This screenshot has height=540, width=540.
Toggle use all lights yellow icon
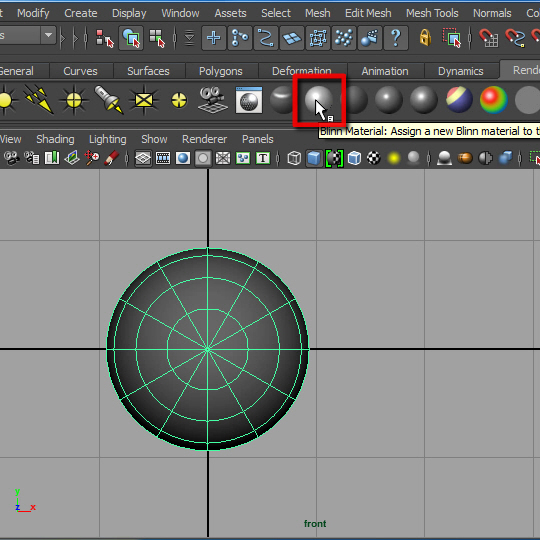click(x=394, y=158)
